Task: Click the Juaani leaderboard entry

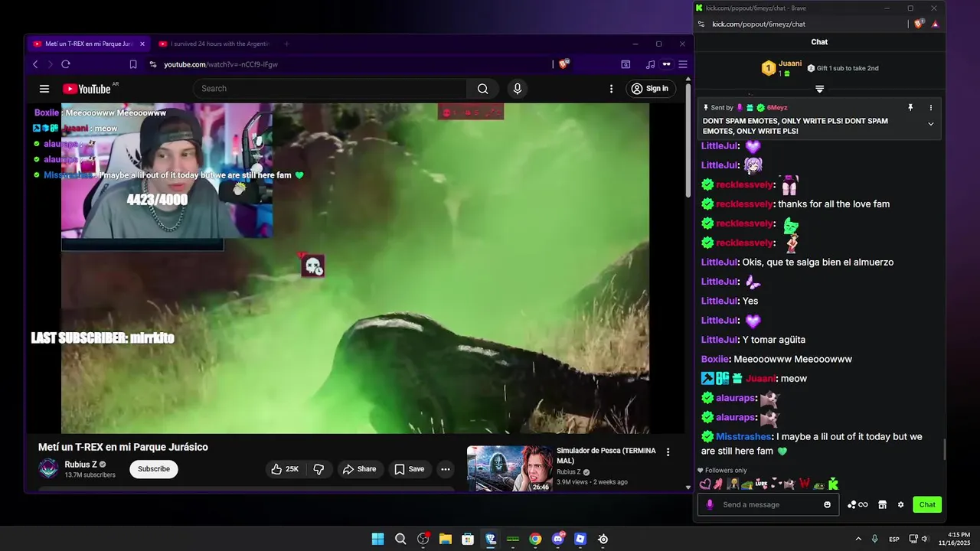Action: click(x=782, y=68)
